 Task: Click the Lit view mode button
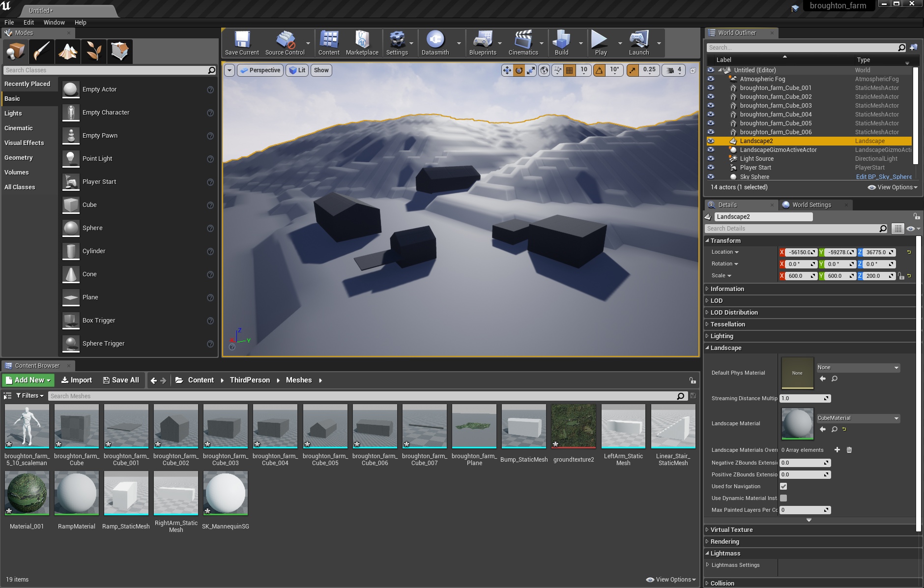click(x=297, y=70)
